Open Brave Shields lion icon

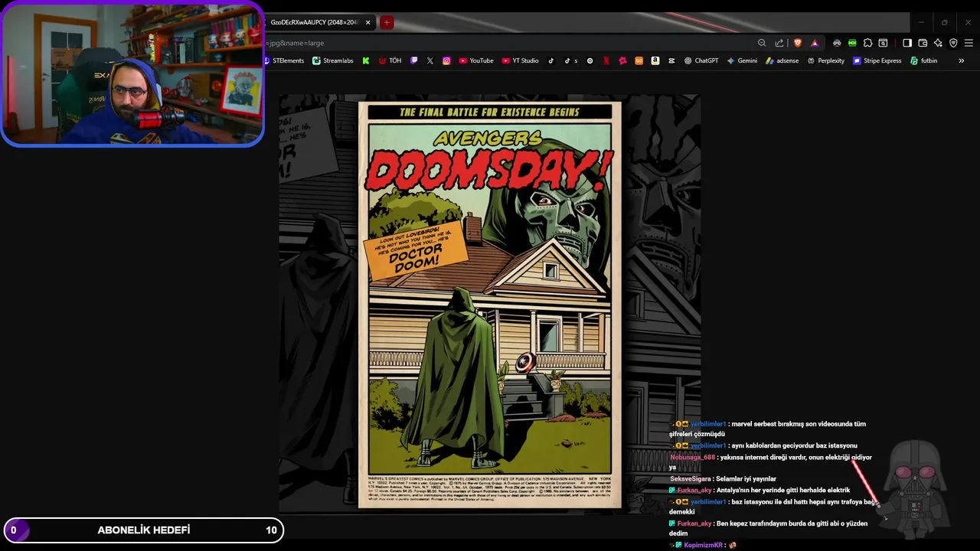click(x=798, y=43)
